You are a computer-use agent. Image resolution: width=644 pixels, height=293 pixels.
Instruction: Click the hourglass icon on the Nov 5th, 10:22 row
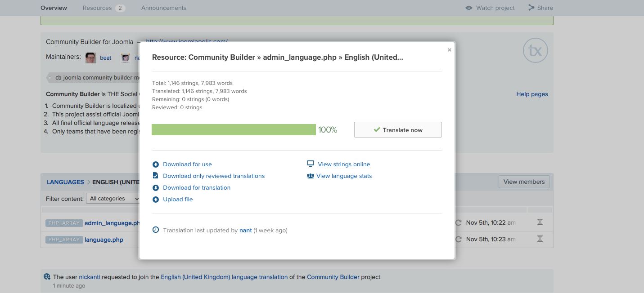(540, 222)
